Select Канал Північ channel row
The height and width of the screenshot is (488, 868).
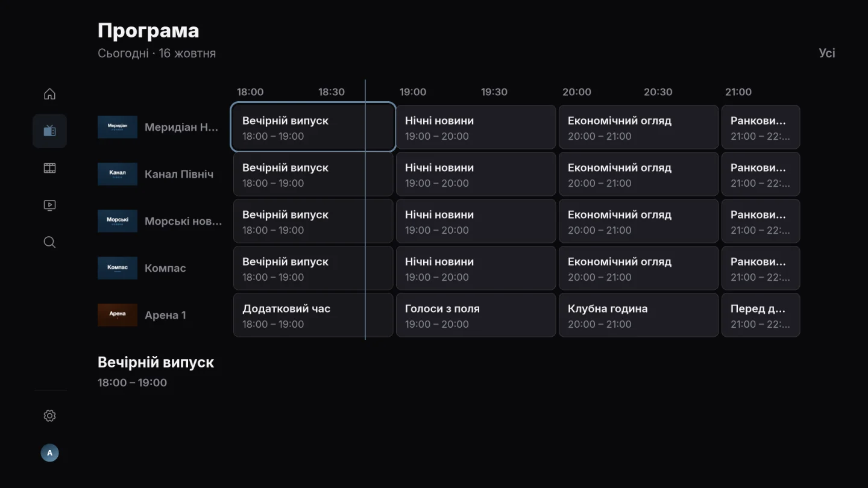(x=161, y=174)
